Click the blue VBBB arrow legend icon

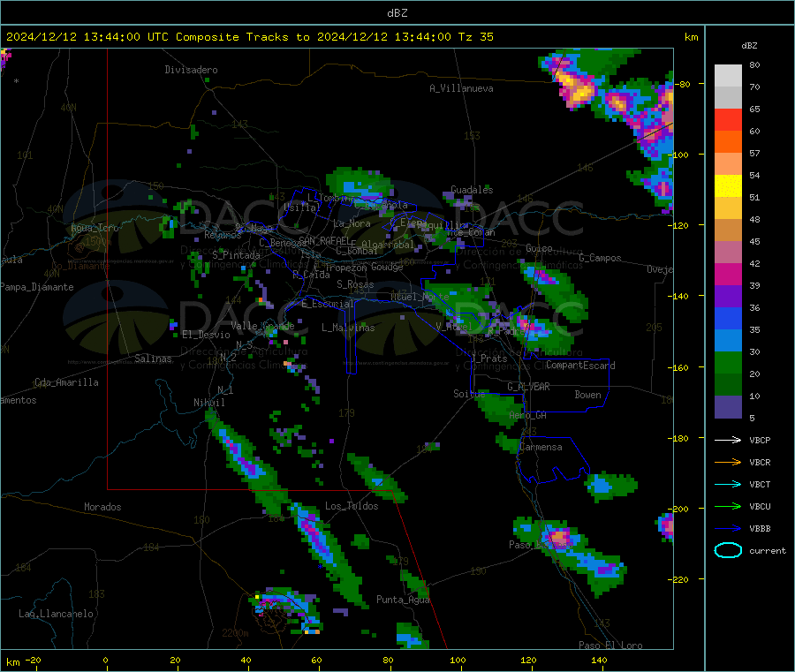coord(728,529)
